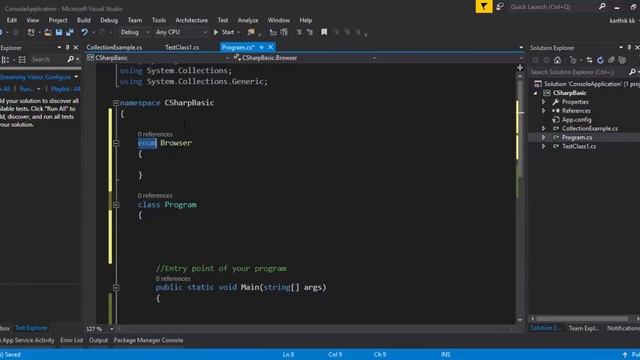Open the Build menu
The height and width of the screenshot is (360, 640).
click(84, 20)
